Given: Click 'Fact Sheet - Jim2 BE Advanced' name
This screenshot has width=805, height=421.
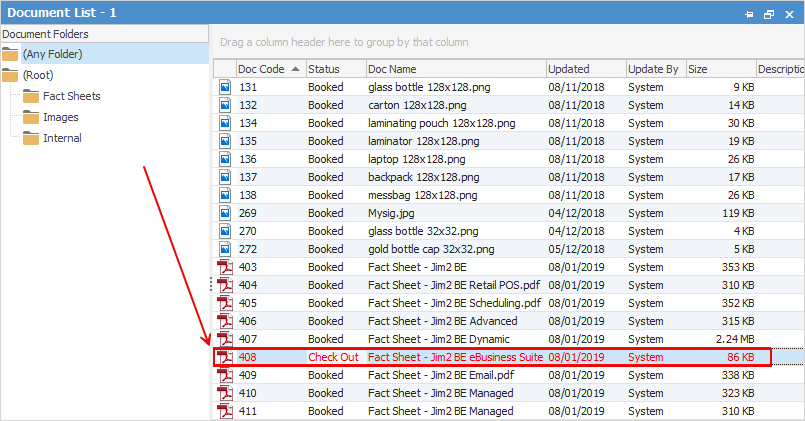Looking at the screenshot, I should click(x=443, y=321).
